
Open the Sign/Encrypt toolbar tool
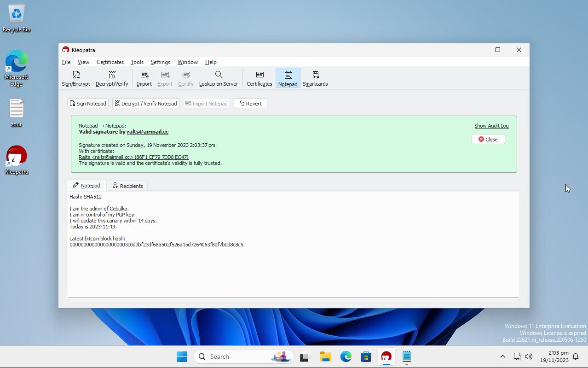(76, 78)
